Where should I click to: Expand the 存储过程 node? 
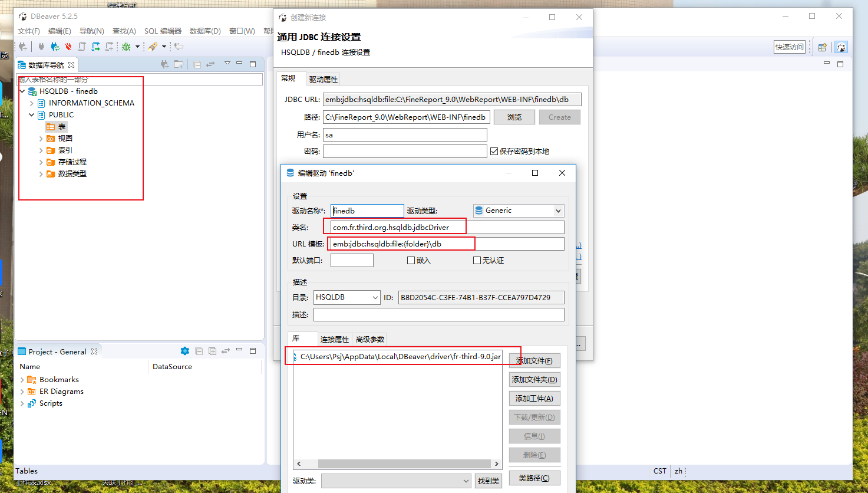click(x=41, y=162)
